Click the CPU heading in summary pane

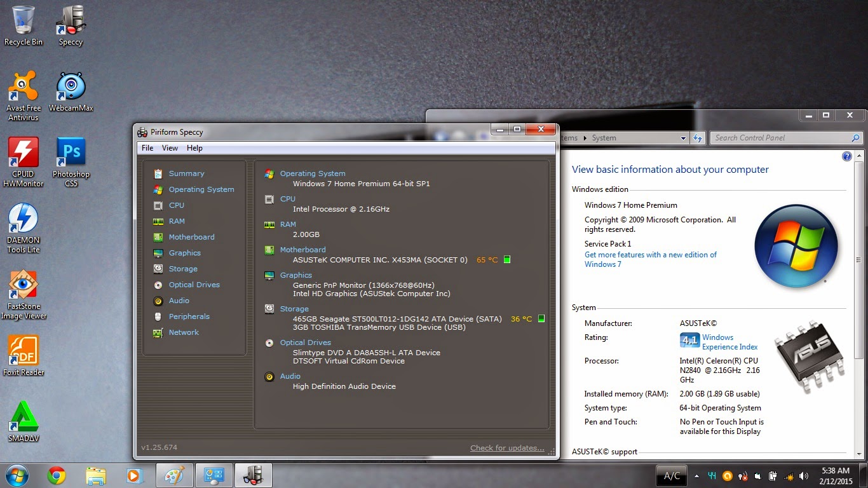point(288,199)
